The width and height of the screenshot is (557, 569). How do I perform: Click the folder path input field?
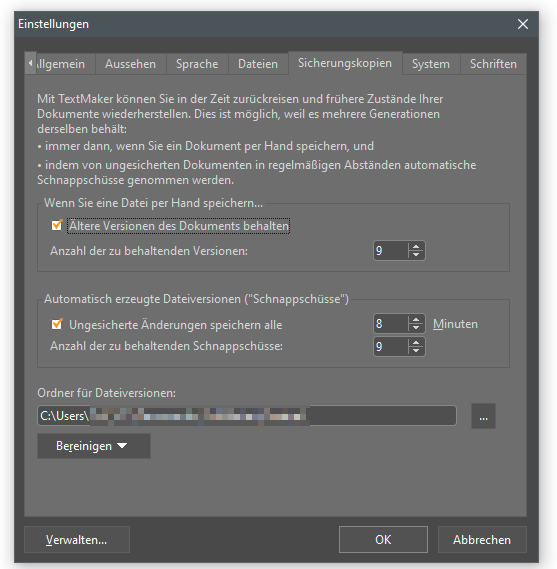point(247,416)
